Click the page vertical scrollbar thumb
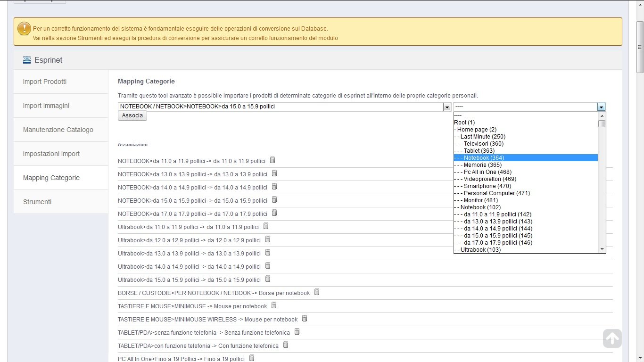This screenshot has width=644, height=362. tap(640, 47)
